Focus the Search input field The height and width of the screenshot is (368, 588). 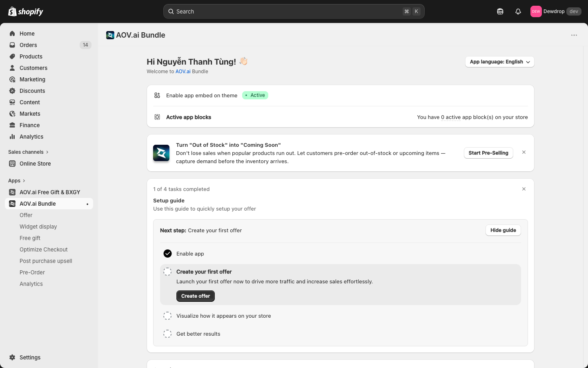pos(294,11)
